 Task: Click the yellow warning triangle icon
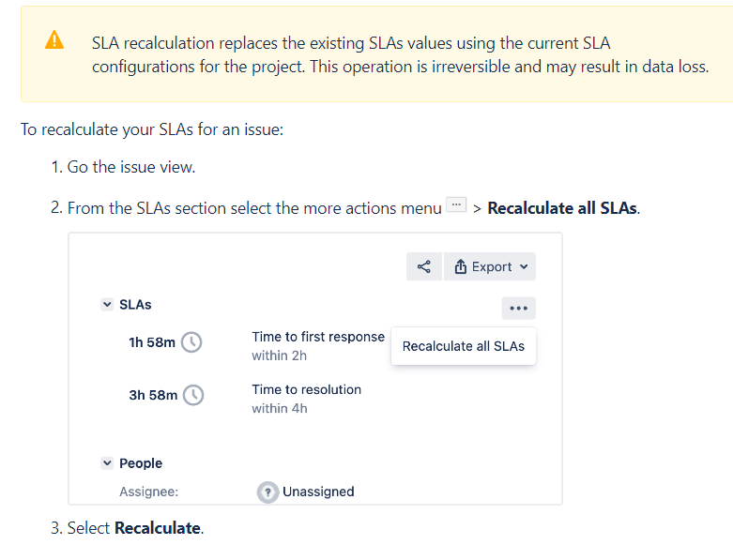pyautogui.click(x=54, y=39)
